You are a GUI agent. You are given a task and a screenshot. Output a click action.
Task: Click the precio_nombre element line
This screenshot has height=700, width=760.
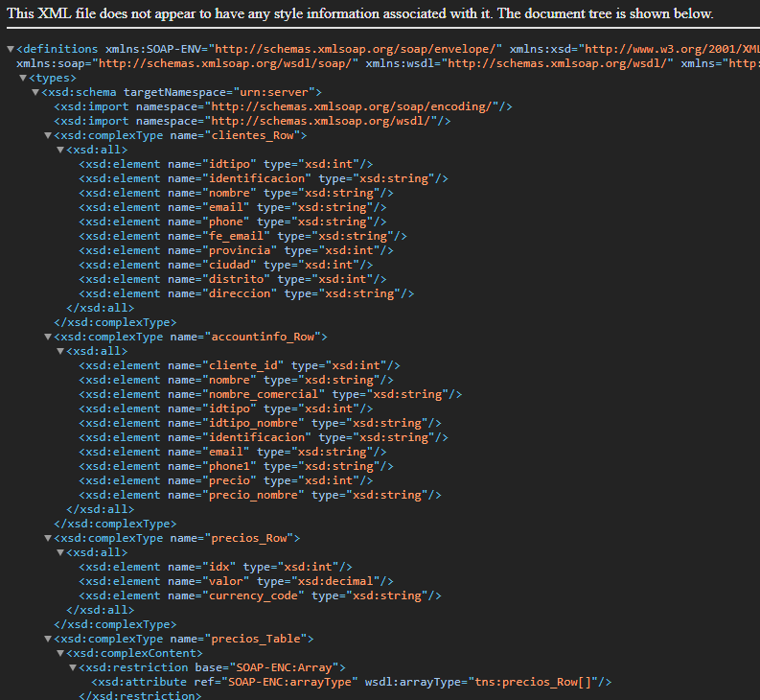(x=261, y=496)
